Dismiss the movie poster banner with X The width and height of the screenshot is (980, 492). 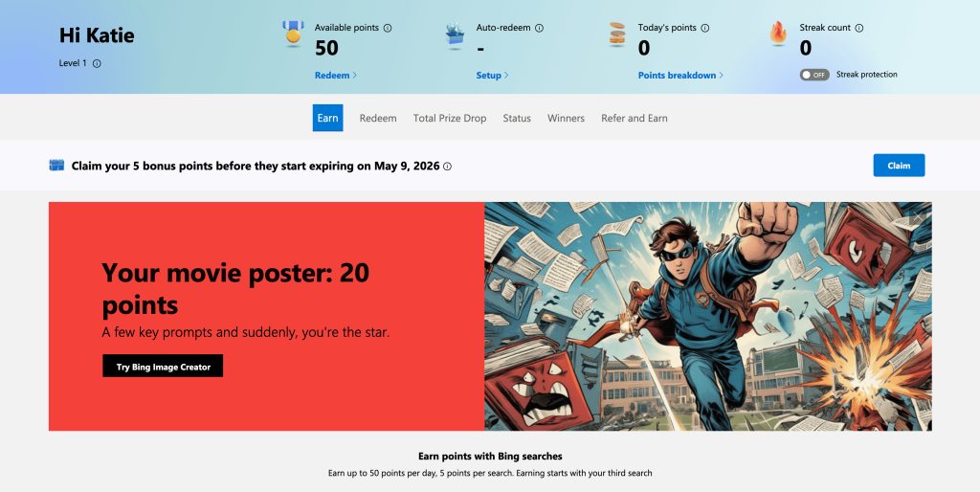pos(918,217)
